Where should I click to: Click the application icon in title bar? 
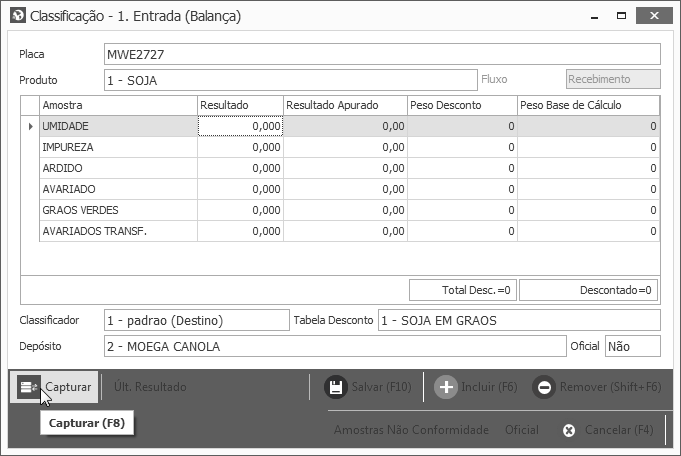tap(17, 16)
